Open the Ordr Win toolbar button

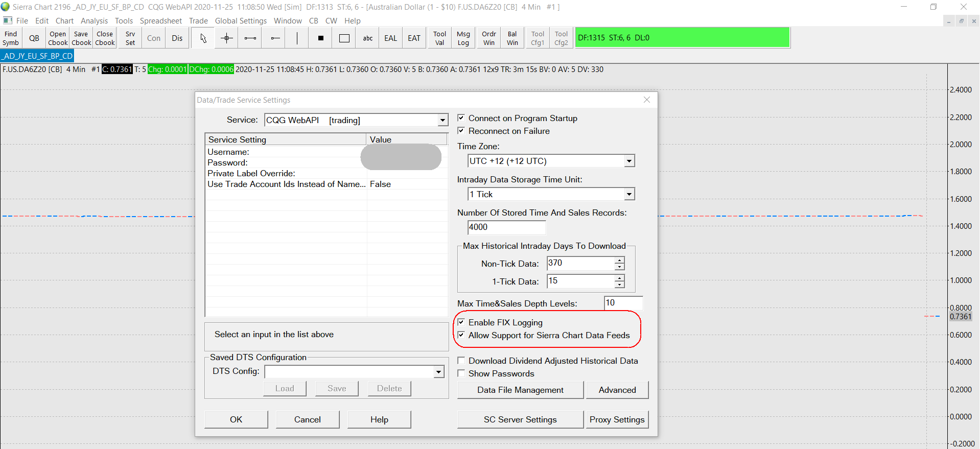[489, 38]
